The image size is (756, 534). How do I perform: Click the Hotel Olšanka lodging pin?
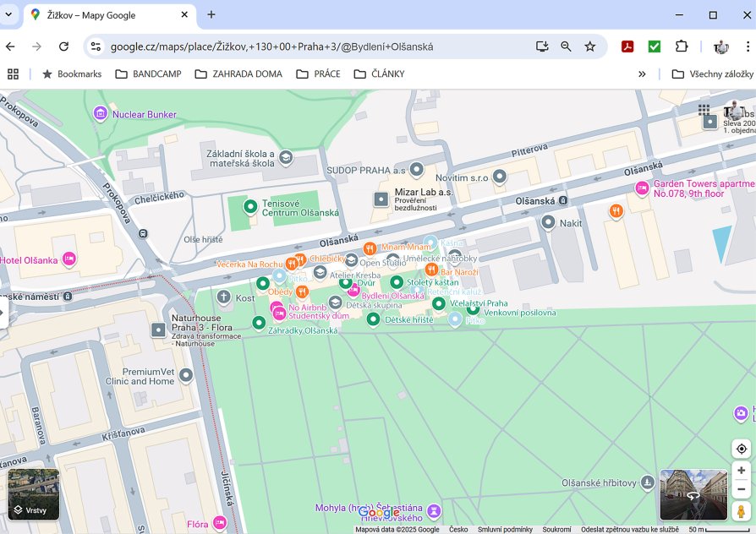pos(69,259)
